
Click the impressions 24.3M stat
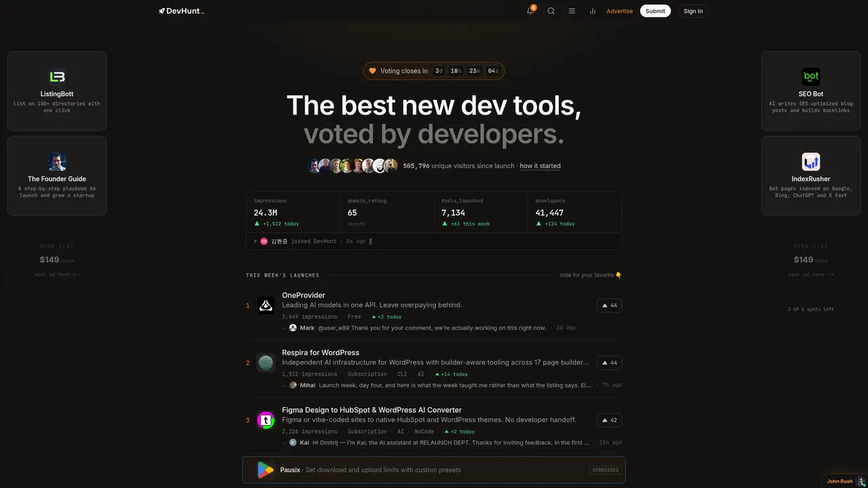(x=293, y=213)
